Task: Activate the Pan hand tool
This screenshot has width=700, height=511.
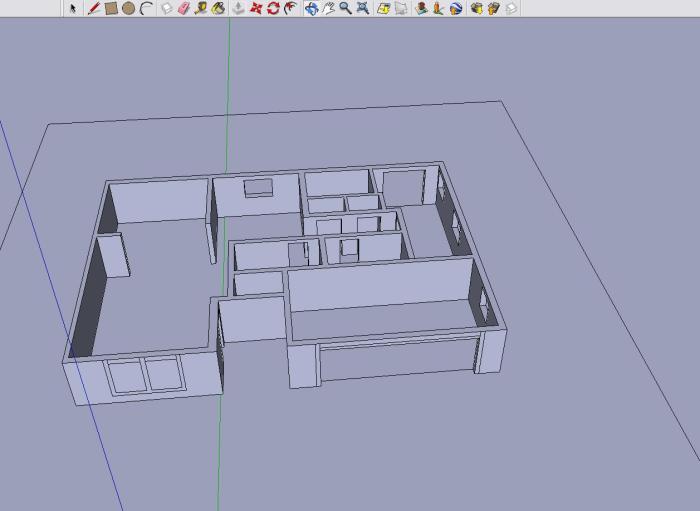Action: [328, 8]
